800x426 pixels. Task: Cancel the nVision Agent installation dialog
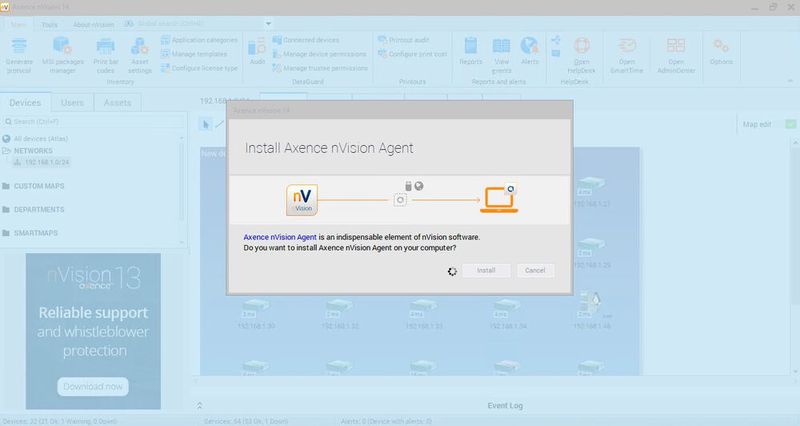[x=535, y=270]
